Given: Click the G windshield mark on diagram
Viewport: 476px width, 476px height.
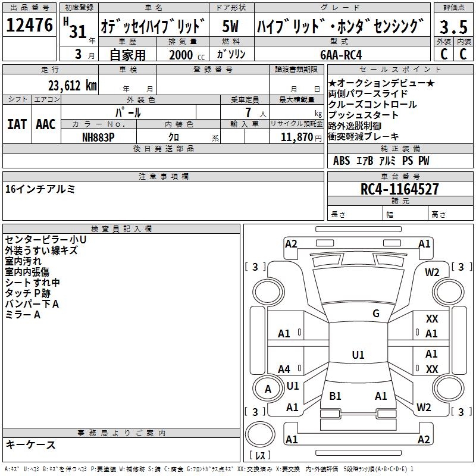Looking at the screenshot, I should point(375,314).
